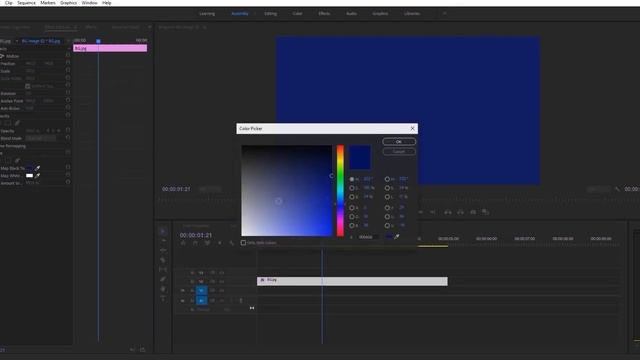Screen dimensions: 640x360
Task: Open the Sequence menu
Action: click(x=26, y=3)
